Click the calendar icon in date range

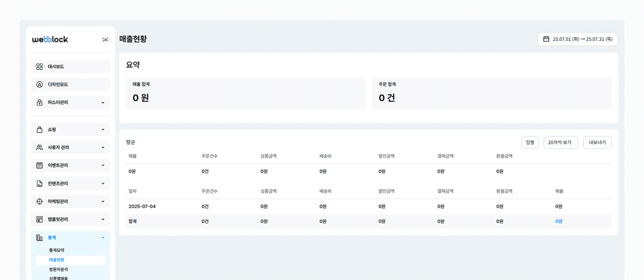pyautogui.click(x=546, y=39)
